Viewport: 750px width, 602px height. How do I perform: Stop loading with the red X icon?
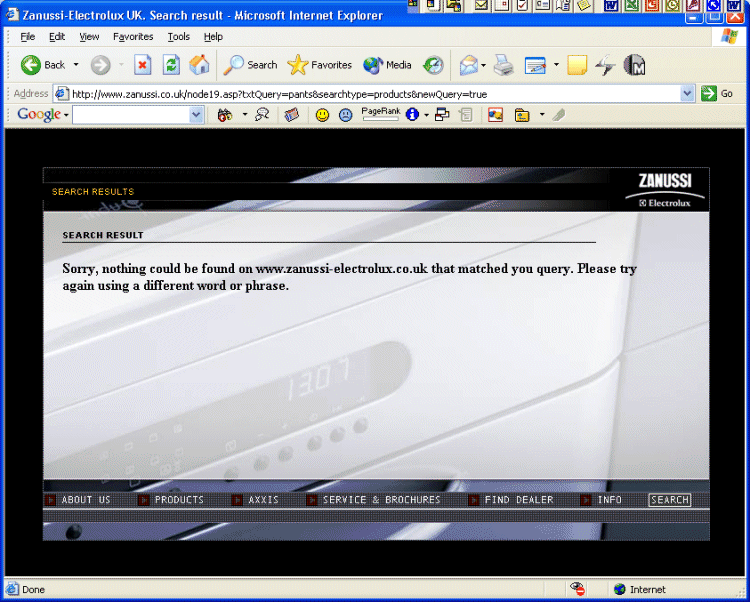[x=142, y=65]
